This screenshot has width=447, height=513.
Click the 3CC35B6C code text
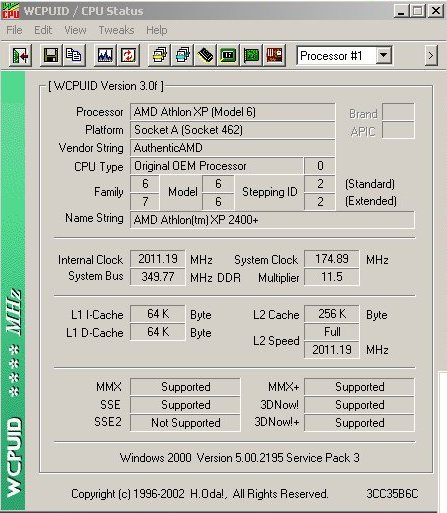[x=392, y=494]
